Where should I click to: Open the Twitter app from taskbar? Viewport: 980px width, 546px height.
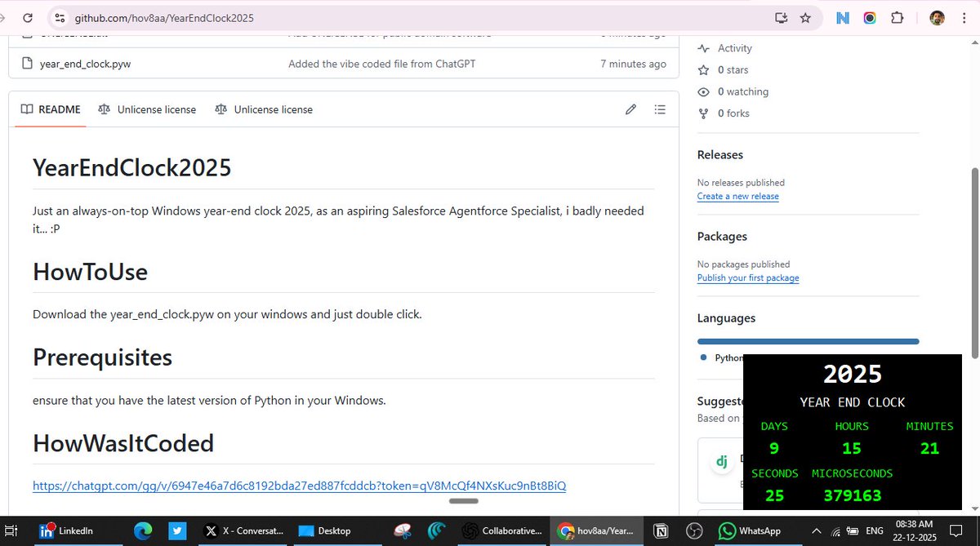coord(177,530)
